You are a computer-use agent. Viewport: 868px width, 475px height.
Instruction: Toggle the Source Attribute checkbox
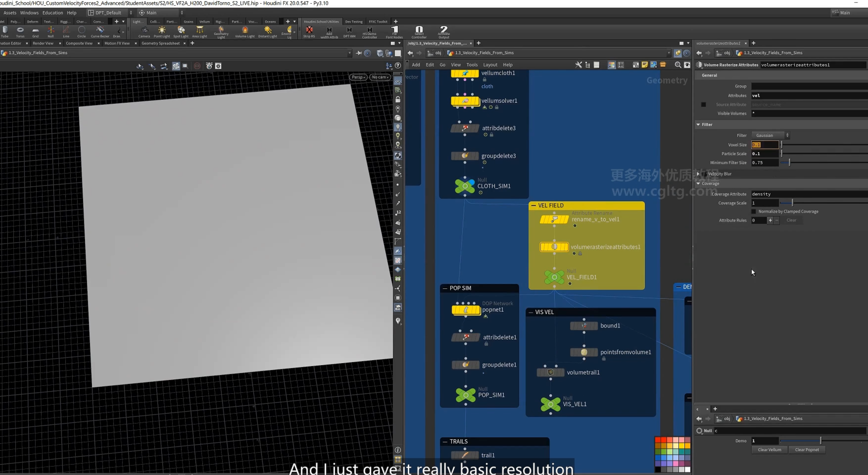click(x=703, y=105)
